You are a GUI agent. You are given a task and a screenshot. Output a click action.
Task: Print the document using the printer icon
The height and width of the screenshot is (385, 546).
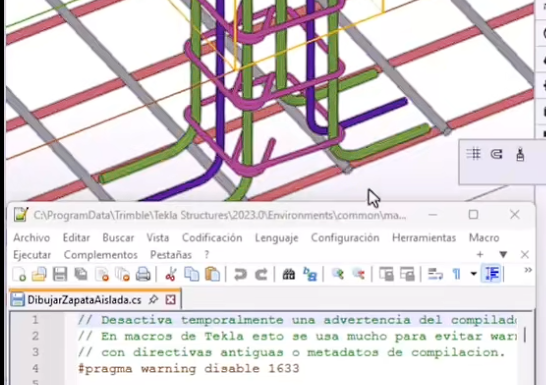click(143, 274)
